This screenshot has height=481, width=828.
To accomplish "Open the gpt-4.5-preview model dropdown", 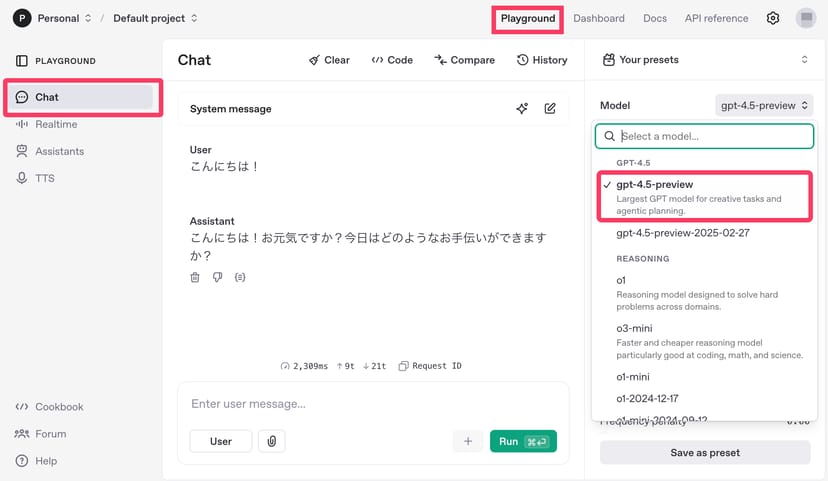I will click(x=764, y=105).
